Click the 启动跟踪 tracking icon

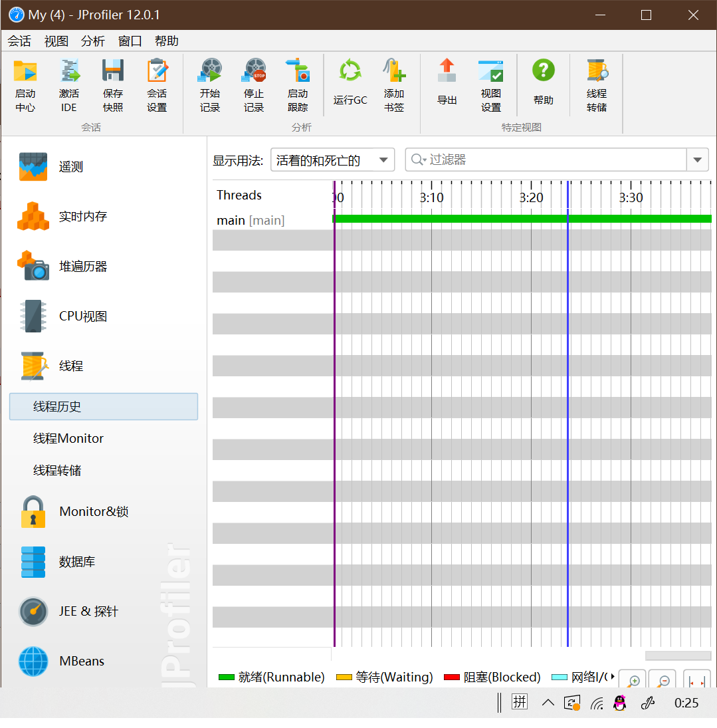click(298, 85)
